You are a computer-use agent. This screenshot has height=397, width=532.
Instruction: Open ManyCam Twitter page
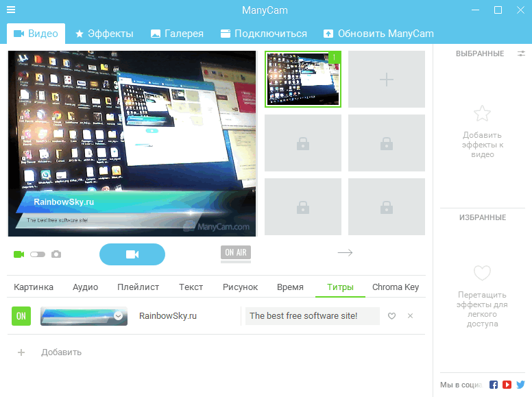click(520, 385)
